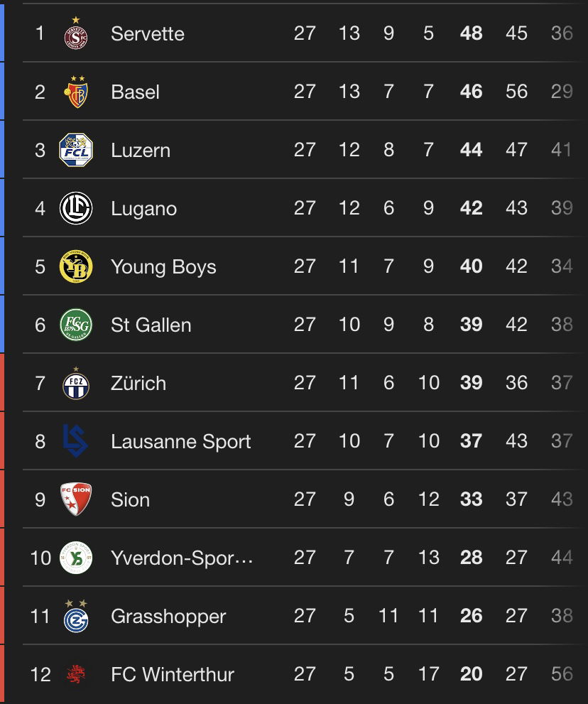Select the green St Gallen crest
Screen dimensions: 588x704
pyautogui.click(x=76, y=325)
